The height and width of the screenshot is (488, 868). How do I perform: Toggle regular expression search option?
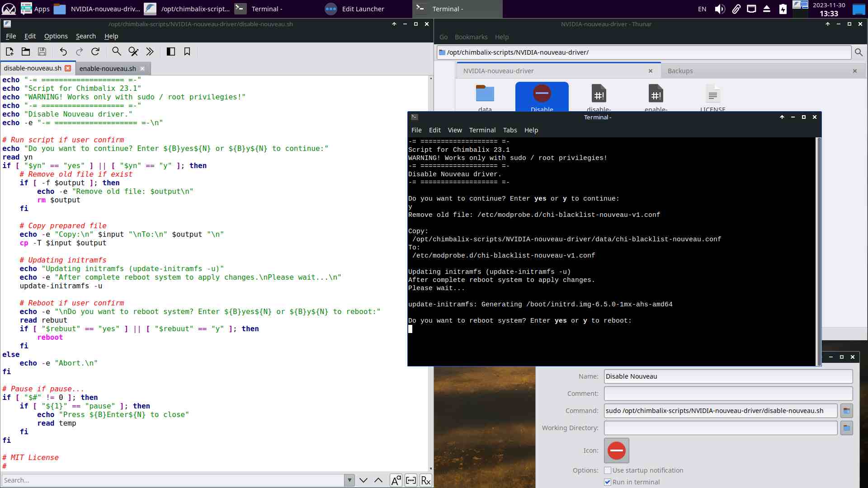425,480
